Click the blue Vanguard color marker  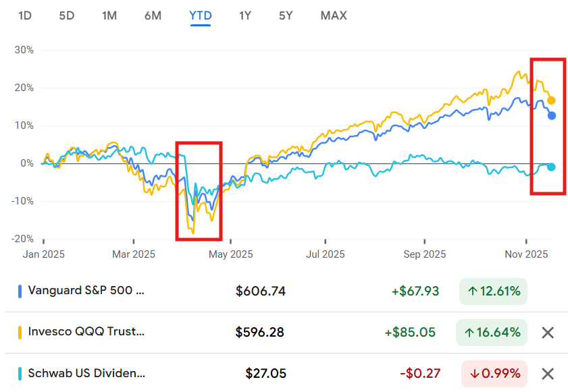pyautogui.click(x=20, y=291)
